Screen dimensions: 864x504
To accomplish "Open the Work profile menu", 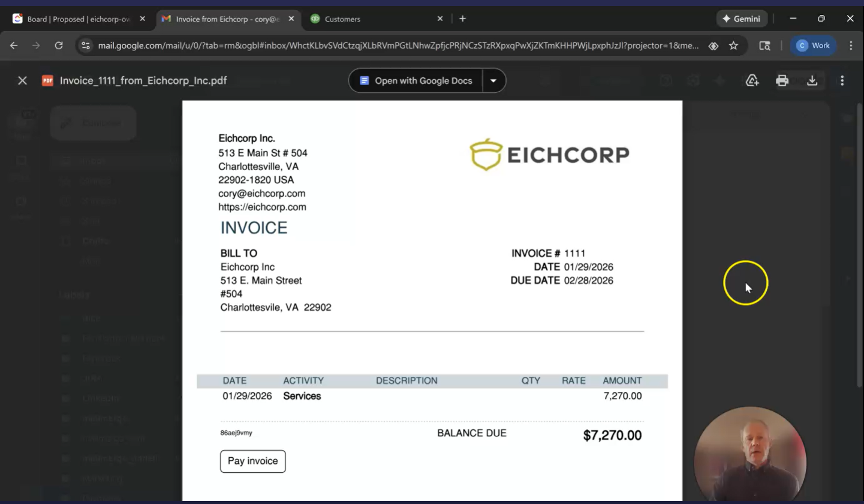I will pos(813,46).
